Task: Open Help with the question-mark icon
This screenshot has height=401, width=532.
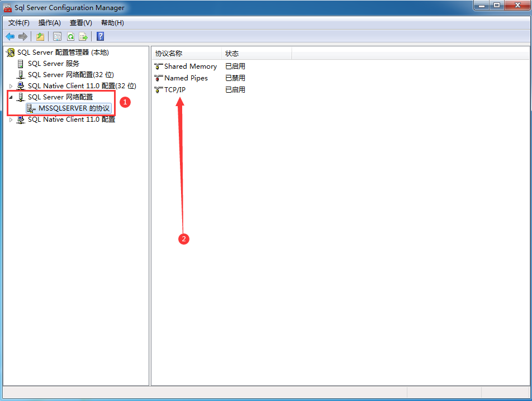Action: point(101,36)
